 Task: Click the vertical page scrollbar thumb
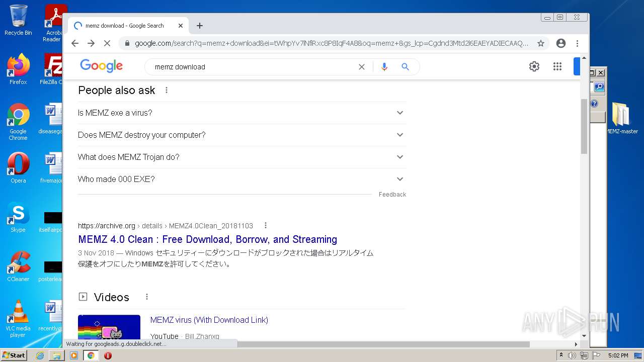click(584, 126)
